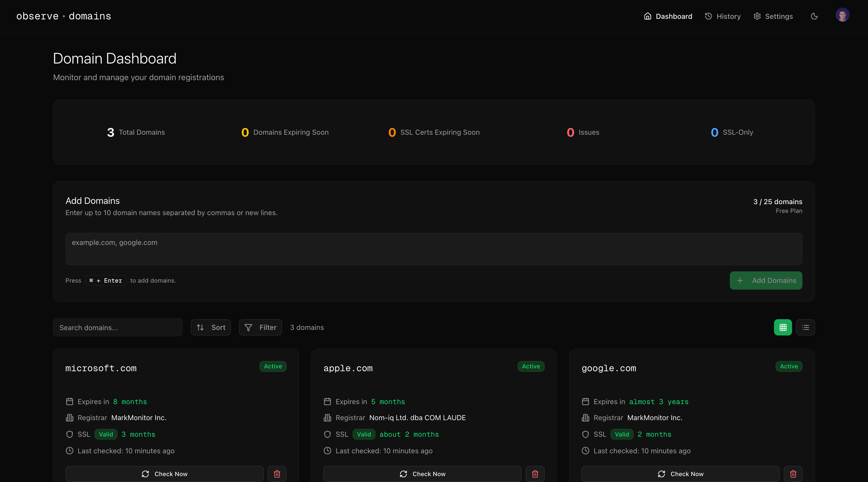This screenshot has height=482, width=868.
Task: Delete apple.com with the trash icon
Action: [535, 474]
